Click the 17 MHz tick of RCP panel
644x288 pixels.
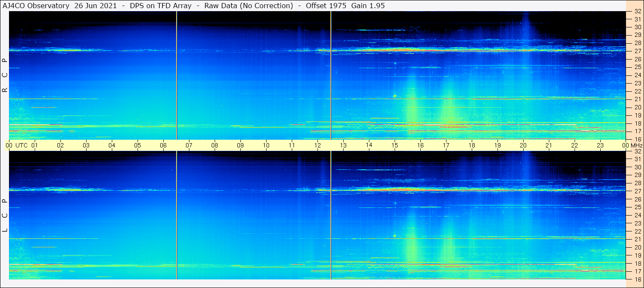[x=637, y=131]
